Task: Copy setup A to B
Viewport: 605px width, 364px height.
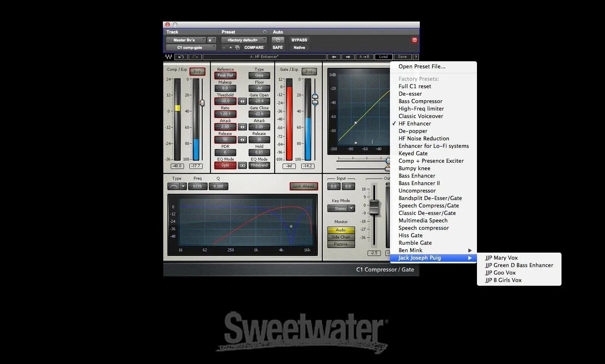Action: (x=364, y=57)
